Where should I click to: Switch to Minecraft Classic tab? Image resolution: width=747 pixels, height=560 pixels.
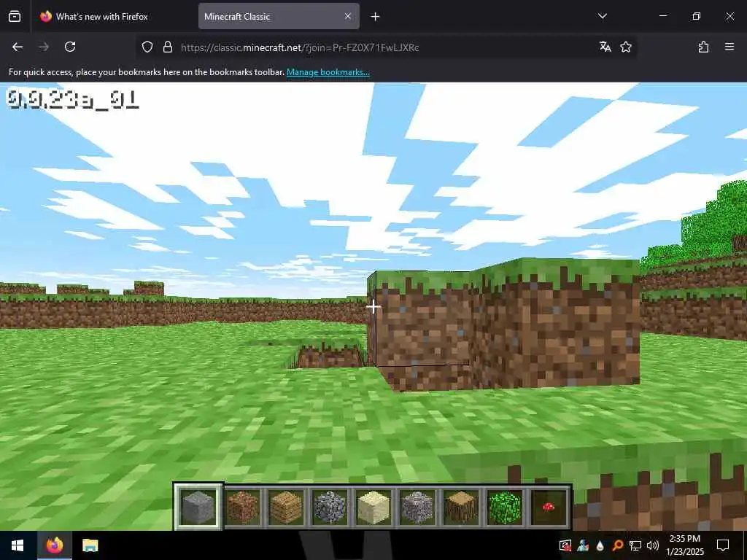(279, 16)
